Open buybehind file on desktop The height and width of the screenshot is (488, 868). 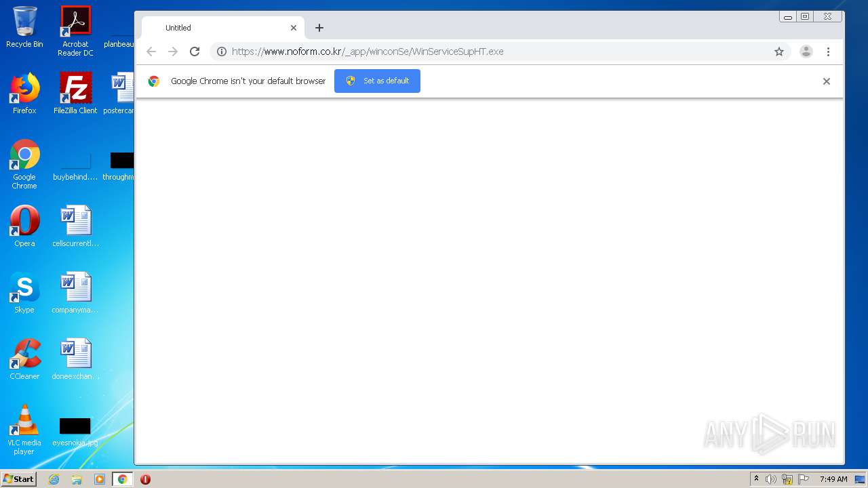pyautogui.click(x=75, y=168)
